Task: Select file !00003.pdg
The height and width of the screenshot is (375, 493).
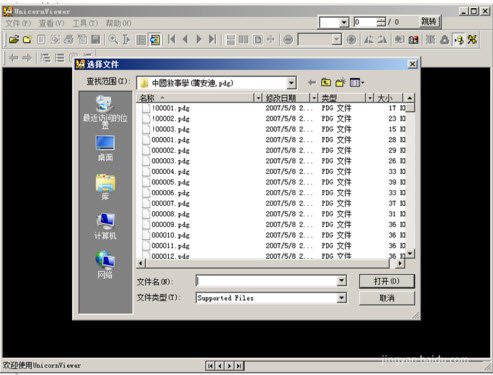Action: point(170,129)
